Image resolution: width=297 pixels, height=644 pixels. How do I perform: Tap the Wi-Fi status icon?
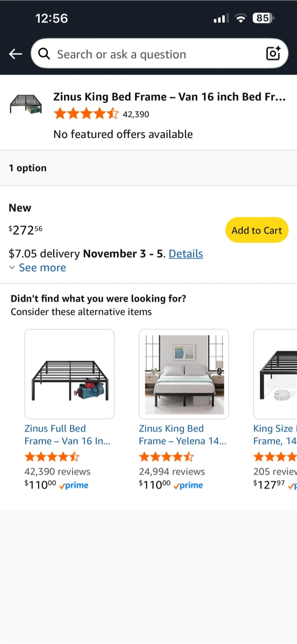[x=241, y=18]
